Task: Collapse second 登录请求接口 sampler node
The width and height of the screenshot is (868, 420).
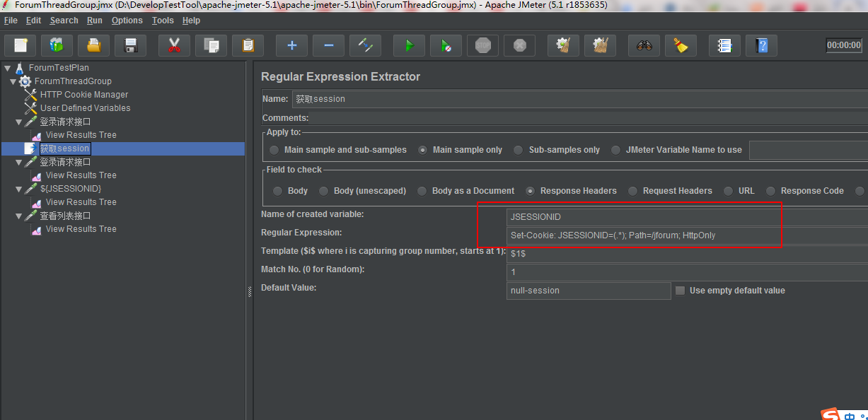Action: point(18,162)
